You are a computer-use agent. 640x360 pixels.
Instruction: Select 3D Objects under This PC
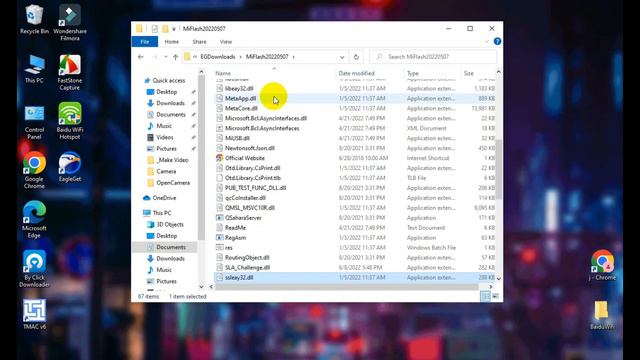pyautogui.click(x=170, y=224)
